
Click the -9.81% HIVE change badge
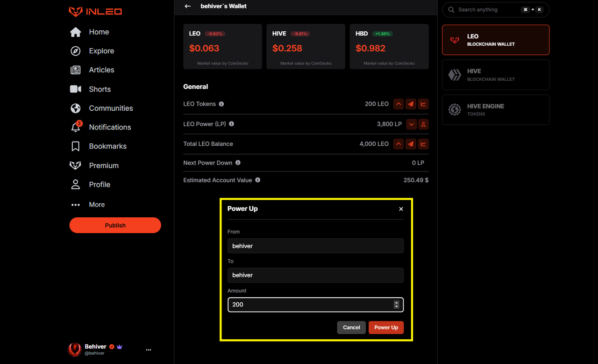(300, 34)
